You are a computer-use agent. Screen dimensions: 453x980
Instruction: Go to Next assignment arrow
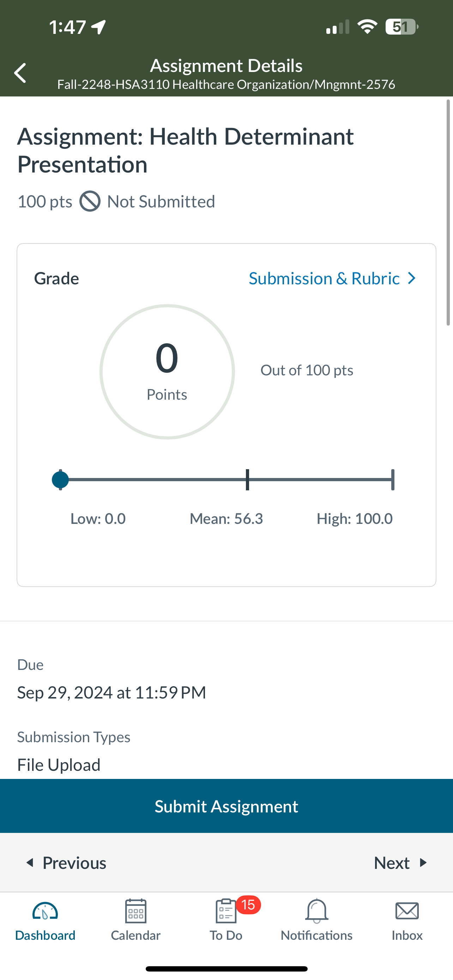[x=423, y=863]
